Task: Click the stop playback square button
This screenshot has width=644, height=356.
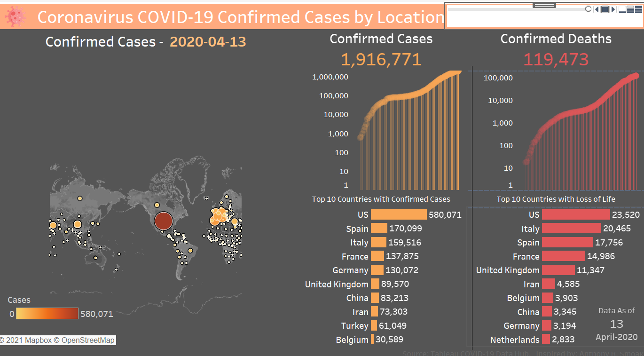Action: pos(605,9)
